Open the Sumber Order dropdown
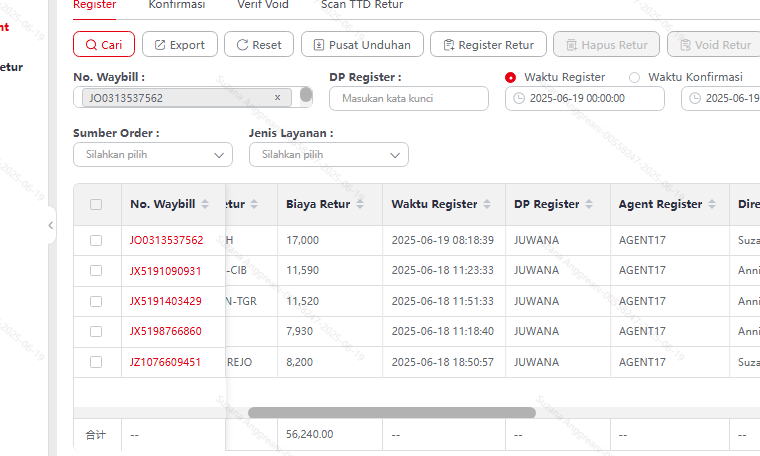This screenshot has height=456, width=760. (x=153, y=155)
